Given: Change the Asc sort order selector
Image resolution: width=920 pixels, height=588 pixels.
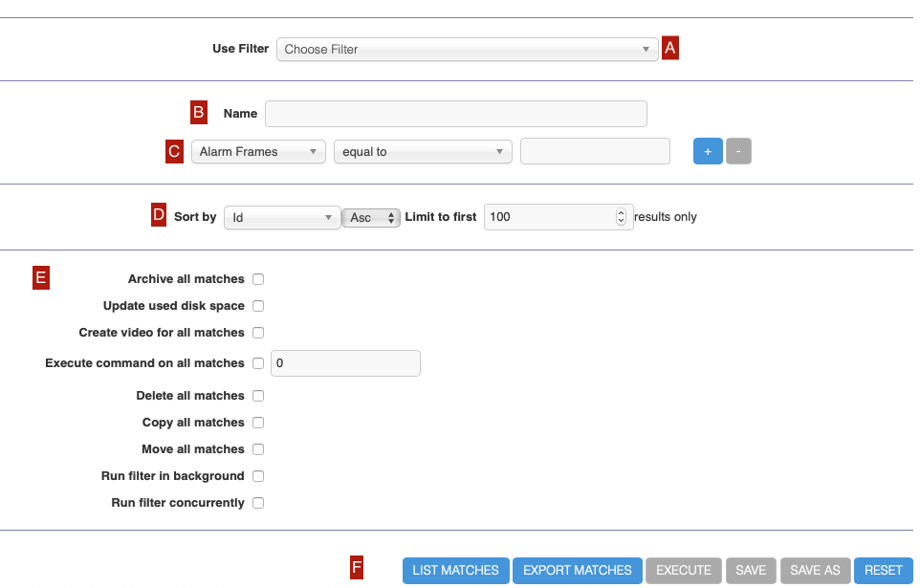Looking at the screenshot, I should tap(371, 217).
